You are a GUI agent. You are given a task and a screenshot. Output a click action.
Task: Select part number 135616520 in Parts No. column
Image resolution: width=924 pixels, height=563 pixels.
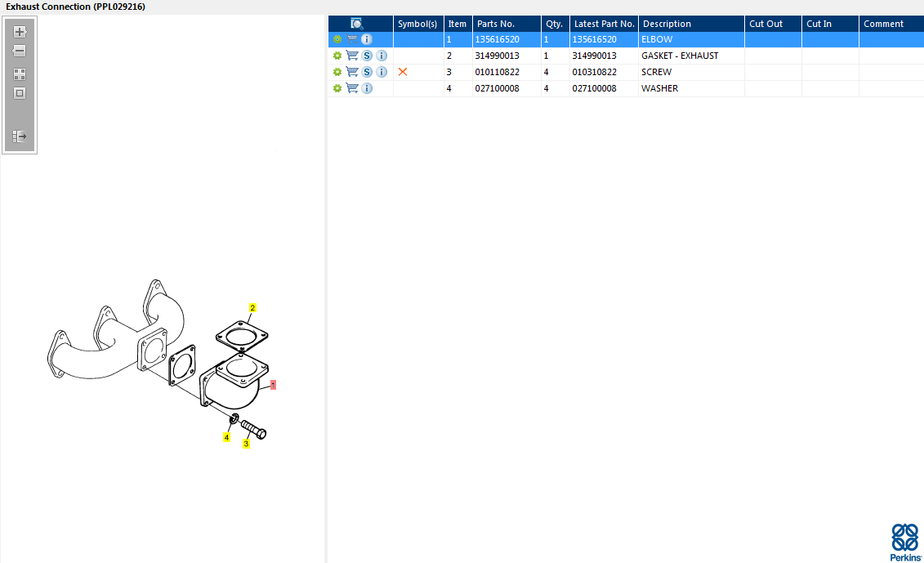tap(498, 39)
